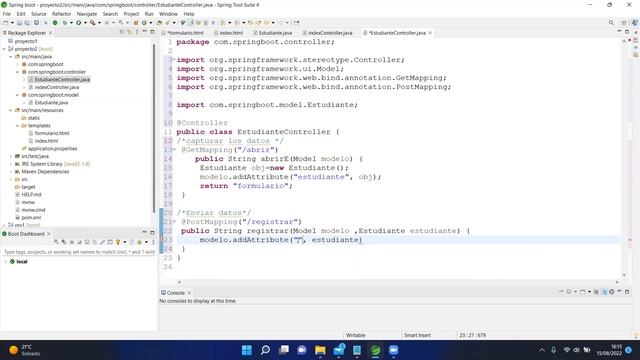
Task: Open Spring Tool Suite from taskbar
Action: click(376, 350)
